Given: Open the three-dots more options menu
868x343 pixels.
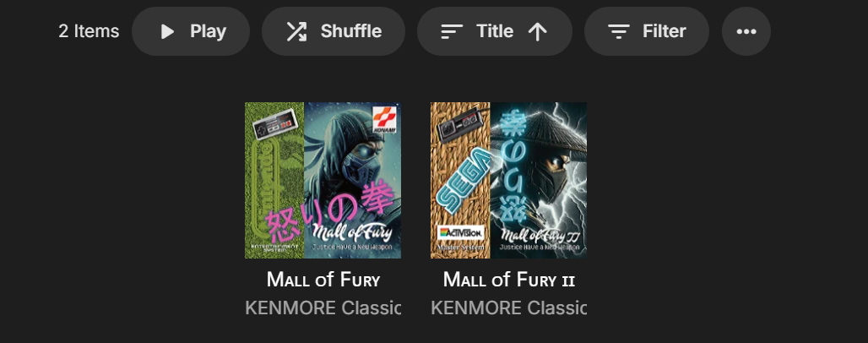Looking at the screenshot, I should pyautogui.click(x=746, y=31).
